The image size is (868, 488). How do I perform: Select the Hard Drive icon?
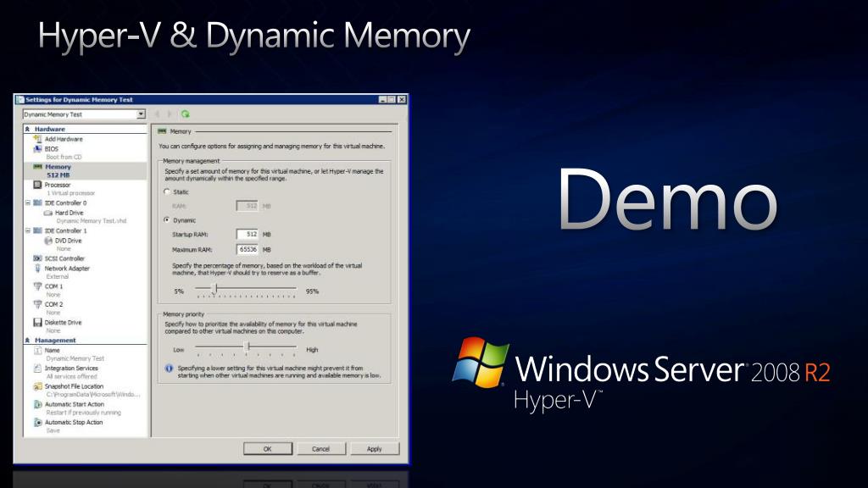point(48,213)
